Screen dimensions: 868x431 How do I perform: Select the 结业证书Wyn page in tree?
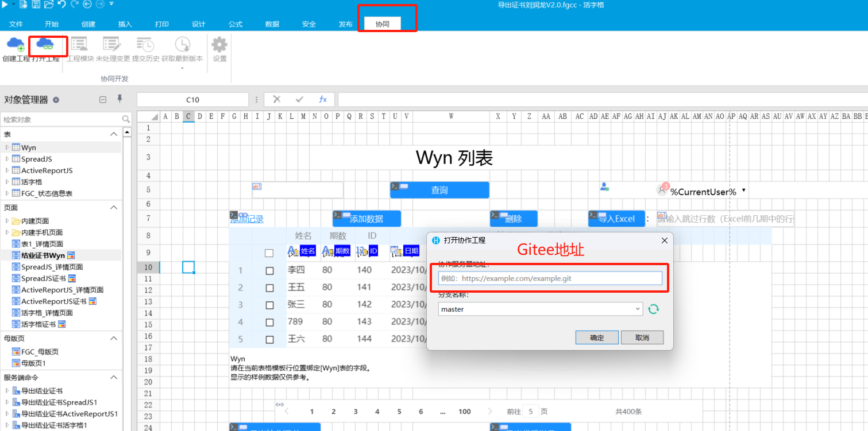coord(43,255)
